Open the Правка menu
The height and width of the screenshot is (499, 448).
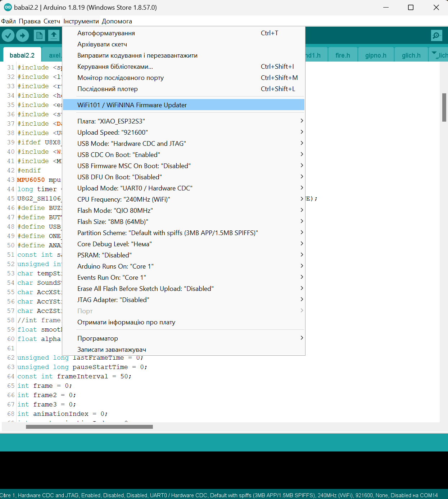(x=30, y=21)
